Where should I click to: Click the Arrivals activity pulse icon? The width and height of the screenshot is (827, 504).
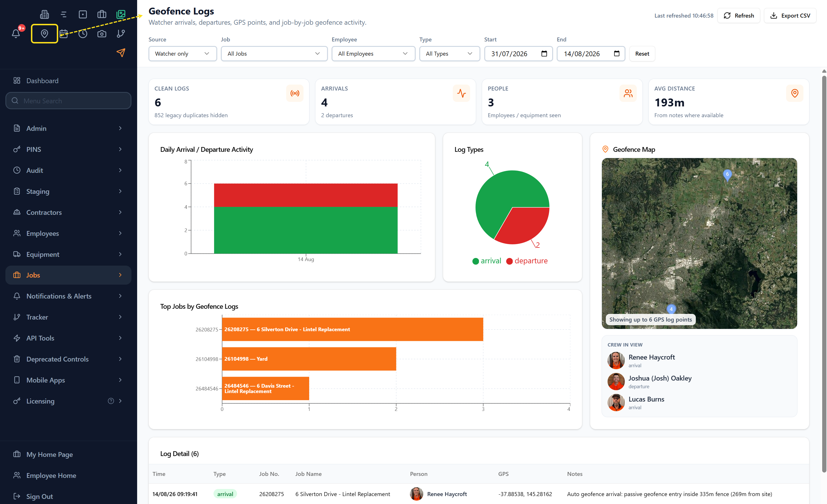(462, 93)
